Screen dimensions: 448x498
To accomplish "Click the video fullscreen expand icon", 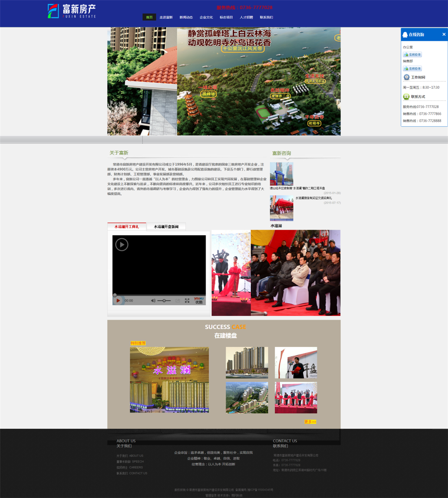I will [187, 301].
